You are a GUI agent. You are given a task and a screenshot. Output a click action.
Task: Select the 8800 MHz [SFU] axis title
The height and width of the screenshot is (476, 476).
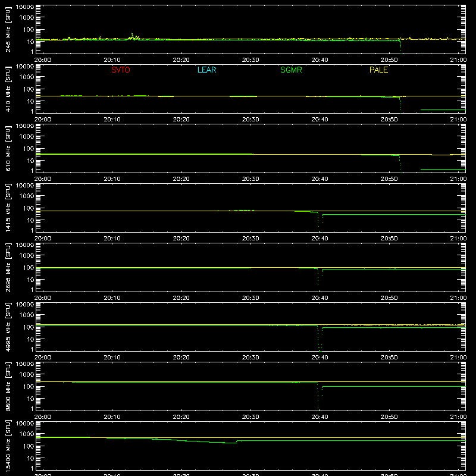pos(8,386)
